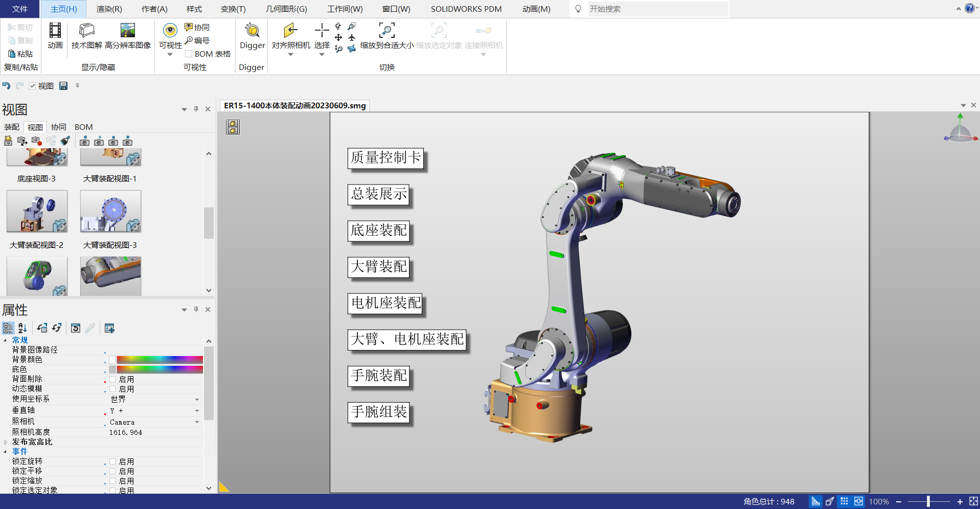Toggle the BOM 表格 checkbox
This screenshot has width=980, height=509.
pos(189,54)
